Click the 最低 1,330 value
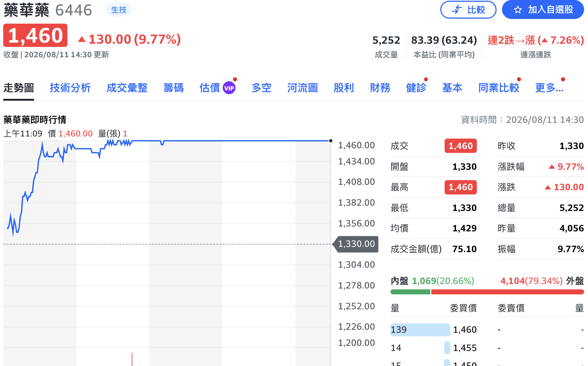Screen dimensions: 588x366 pos(464,208)
